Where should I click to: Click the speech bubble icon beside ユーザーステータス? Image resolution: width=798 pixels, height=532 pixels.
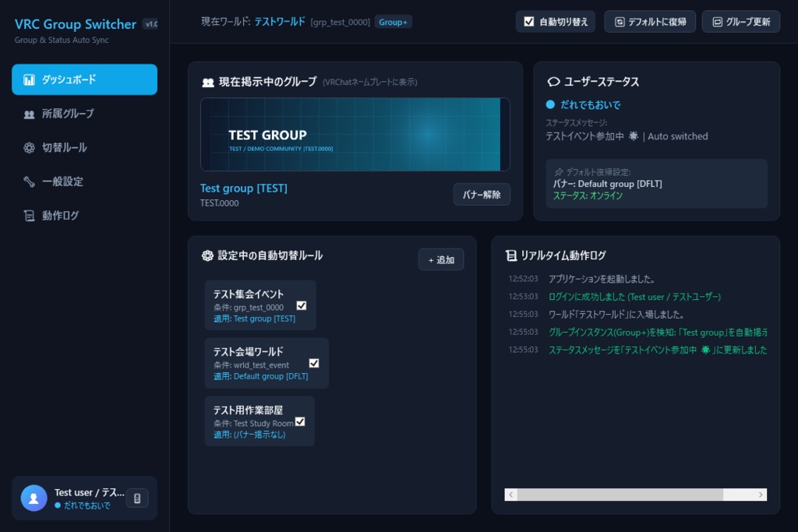pyautogui.click(x=553, y=82)
